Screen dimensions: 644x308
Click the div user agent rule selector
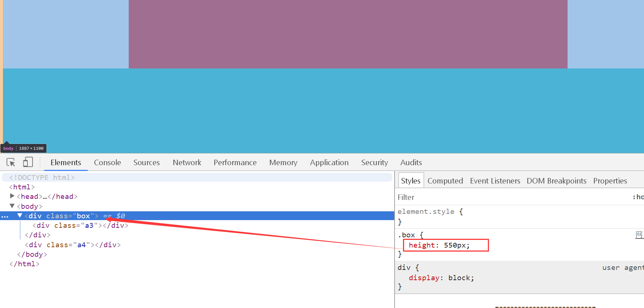pyautogui.click(x=404, y=267)
